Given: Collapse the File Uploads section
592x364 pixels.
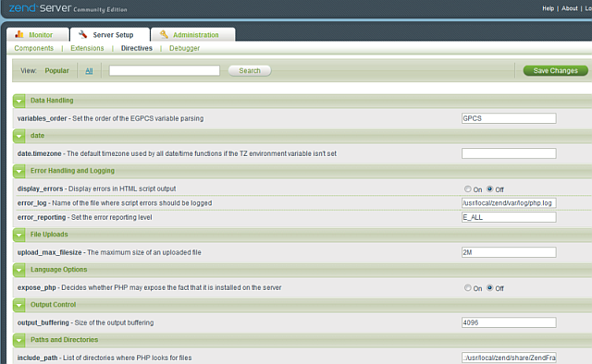Looking at the screenshot, I should (19, 235).
